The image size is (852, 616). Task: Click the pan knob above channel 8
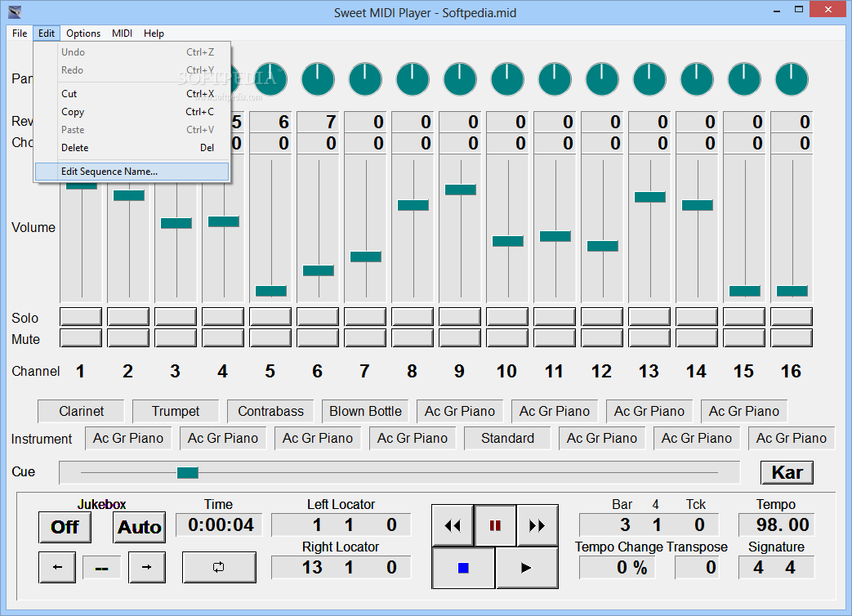pyautogui.click(x=413, y=79)
